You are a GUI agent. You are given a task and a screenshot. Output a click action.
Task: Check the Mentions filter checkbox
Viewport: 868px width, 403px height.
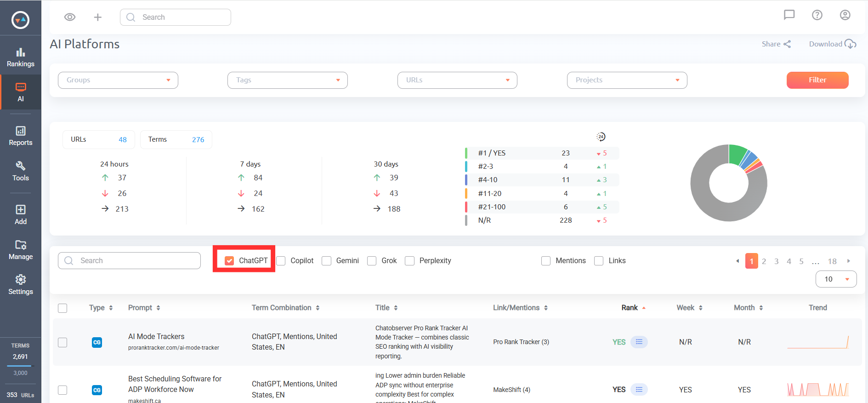pos(546,261)
